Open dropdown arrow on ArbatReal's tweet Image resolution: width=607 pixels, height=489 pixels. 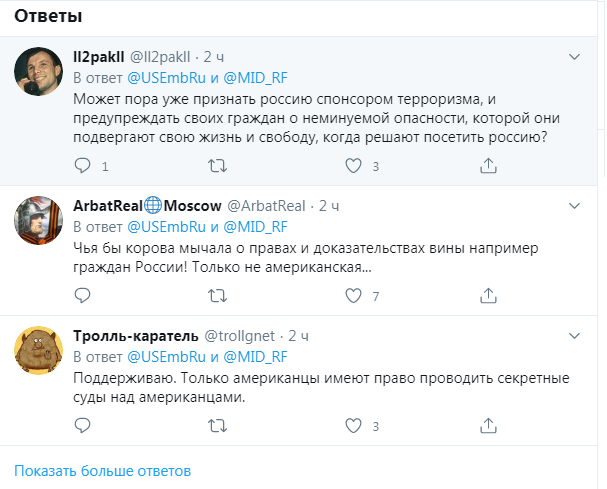574,206
